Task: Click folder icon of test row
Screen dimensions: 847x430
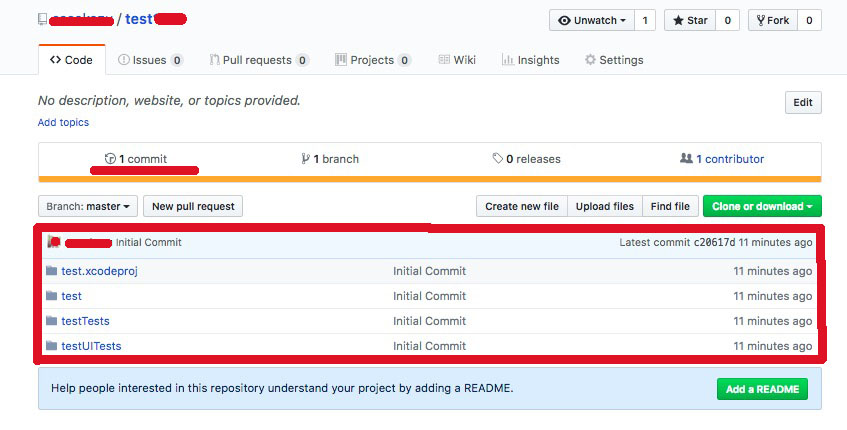Action: pyautogui.click(x=51, y=295)
